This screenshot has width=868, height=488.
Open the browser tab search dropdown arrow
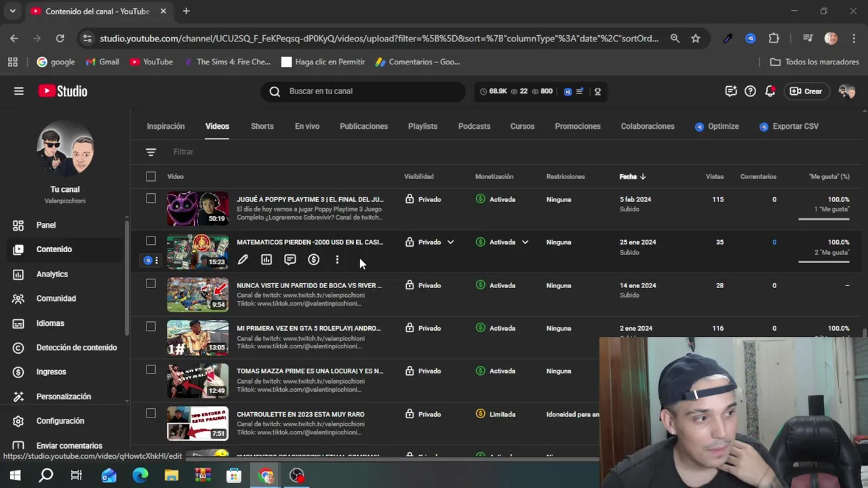pyautogui.click(x=12, y=11)
